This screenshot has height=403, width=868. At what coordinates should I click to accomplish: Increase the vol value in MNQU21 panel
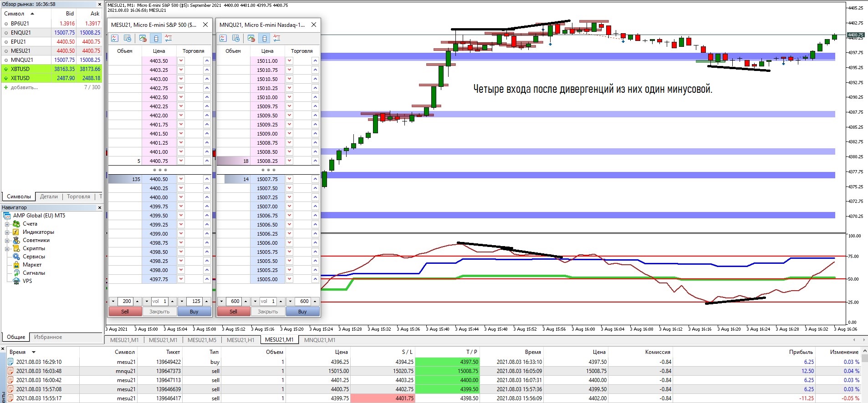(281, 302)
